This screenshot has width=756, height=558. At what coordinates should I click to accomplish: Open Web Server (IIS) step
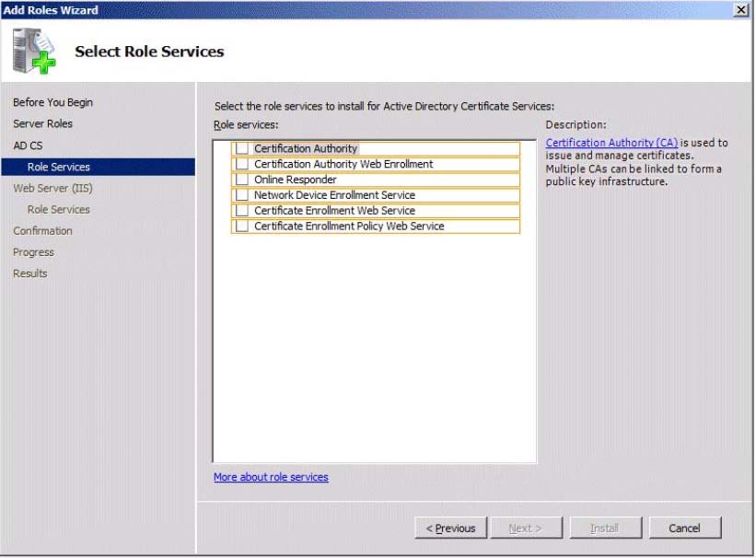click(x=53, y=188)
